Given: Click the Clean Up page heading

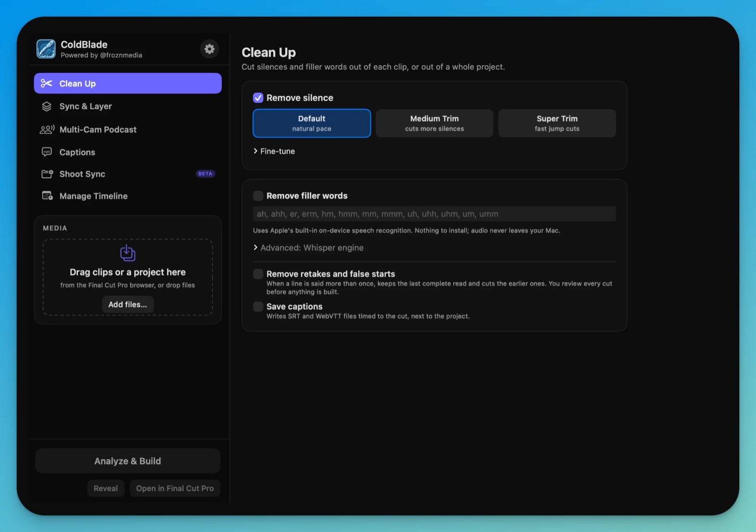Looking at the screenshot, I should tap(269, 52).
